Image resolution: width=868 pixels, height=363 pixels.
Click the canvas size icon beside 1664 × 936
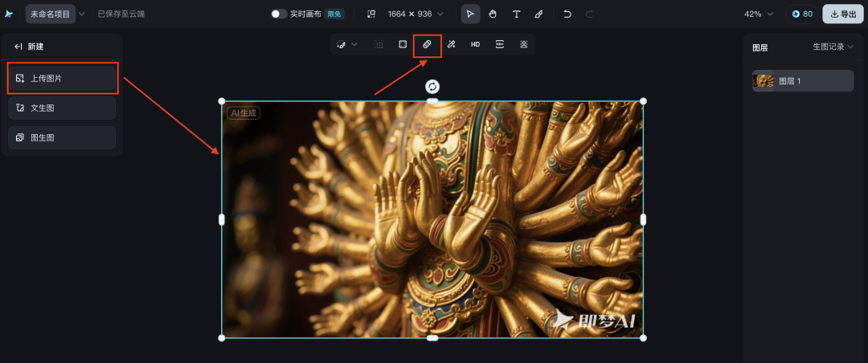[x=371, y=14]
